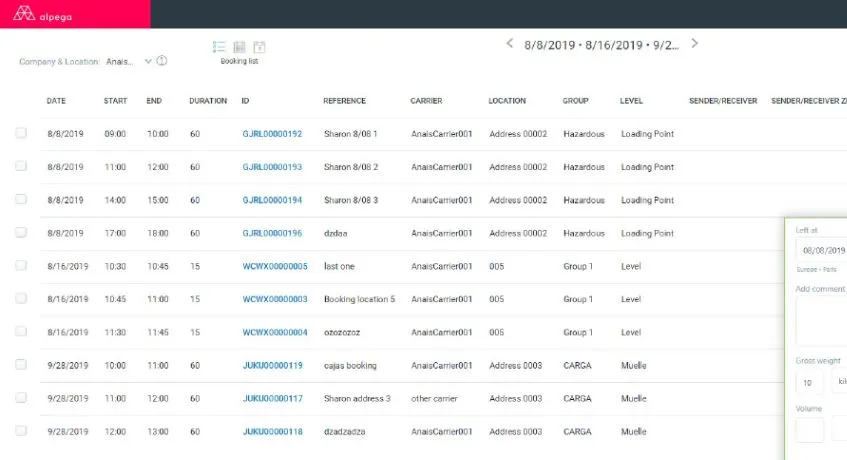Viewport: 847px width, 460px height.
Task: Click reference 'Sharon 8/08 2'
Action: click(x=351, y=167)
